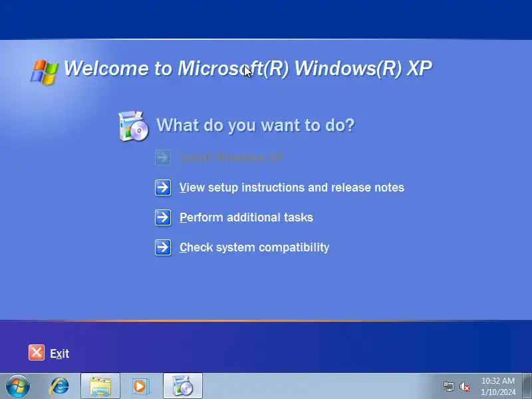Click the setup box and CD icon

pos(133,126)
